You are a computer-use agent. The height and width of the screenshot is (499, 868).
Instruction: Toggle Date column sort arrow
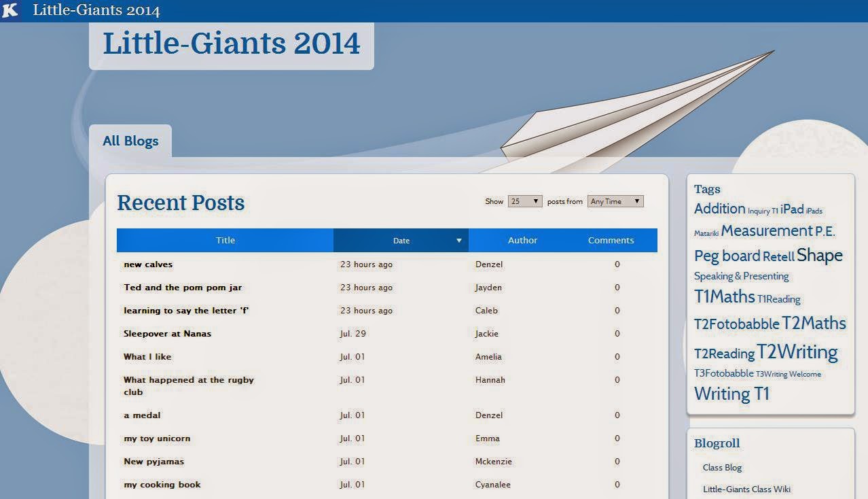coord(458,241)
